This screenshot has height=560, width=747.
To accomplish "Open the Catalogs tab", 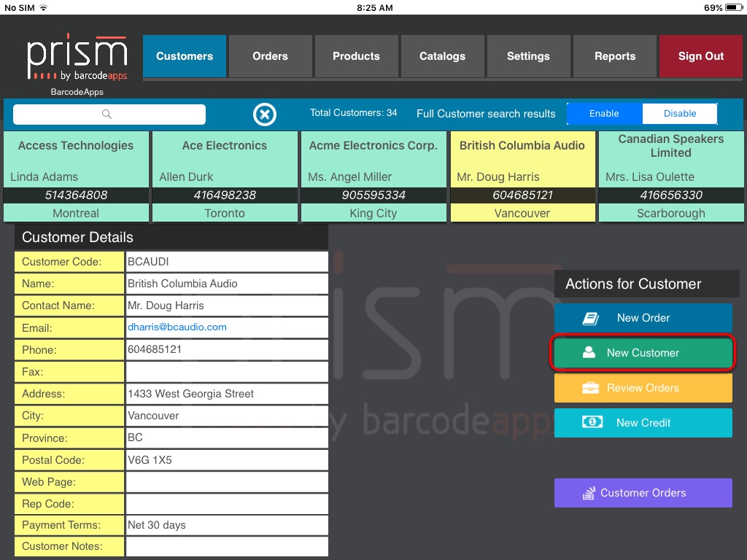I will [443, 56].
